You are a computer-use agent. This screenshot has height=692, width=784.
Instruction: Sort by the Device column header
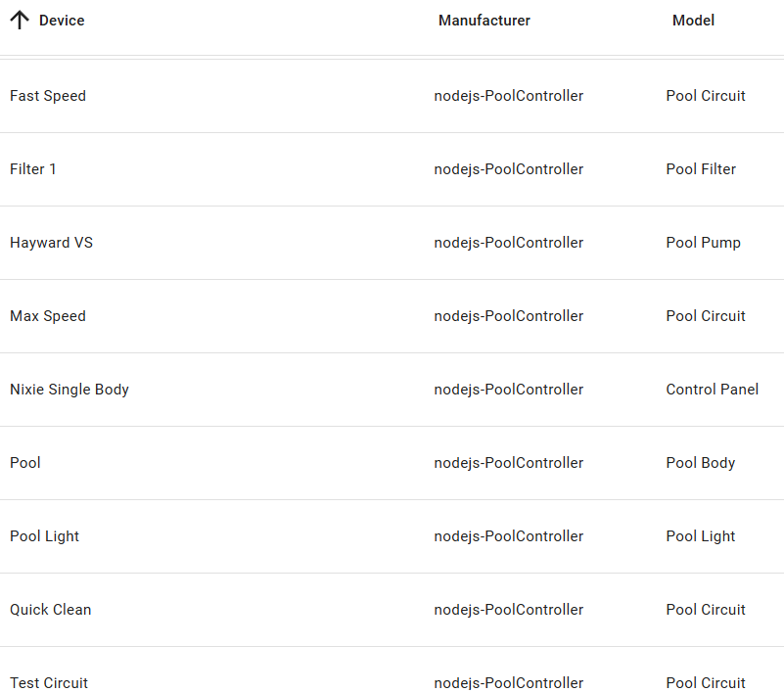(62, 21)
